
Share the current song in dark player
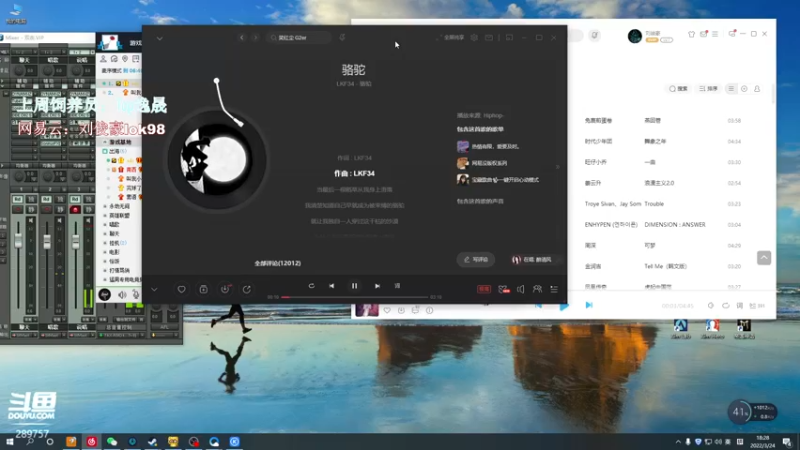click(x=246, y=289)
